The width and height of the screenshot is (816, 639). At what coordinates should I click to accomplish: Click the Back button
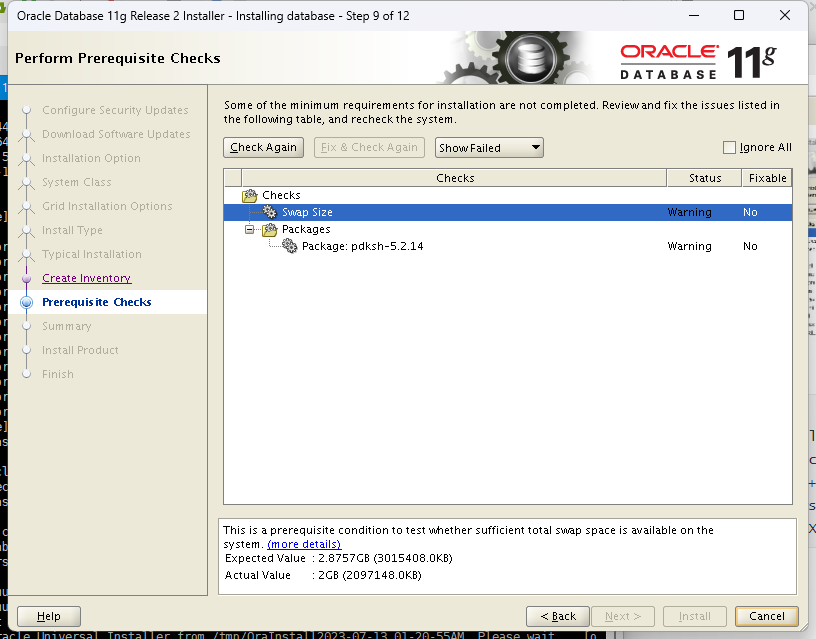point(558,617)
